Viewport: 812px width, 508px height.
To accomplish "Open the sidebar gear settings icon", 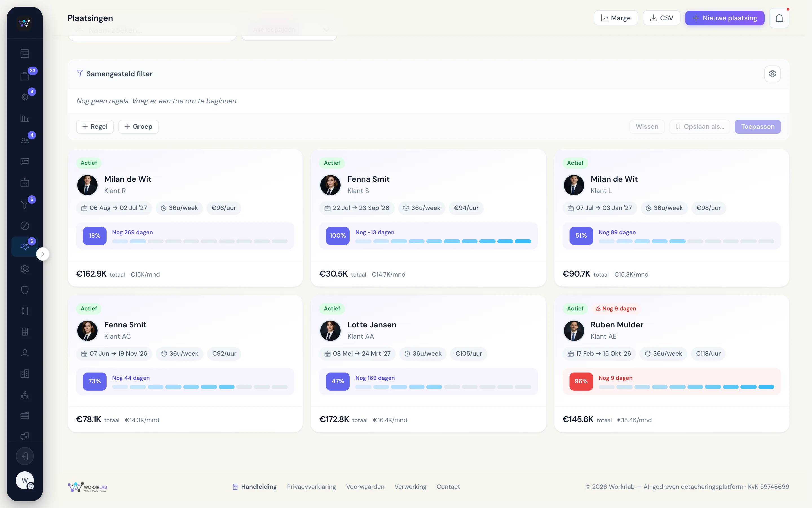I will pos(25,269).
